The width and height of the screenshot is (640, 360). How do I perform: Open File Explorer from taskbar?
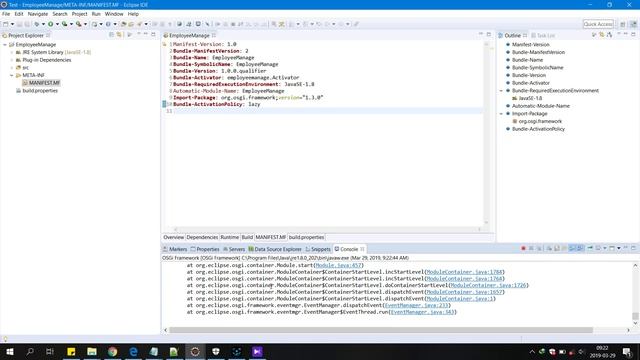(92, 351)
